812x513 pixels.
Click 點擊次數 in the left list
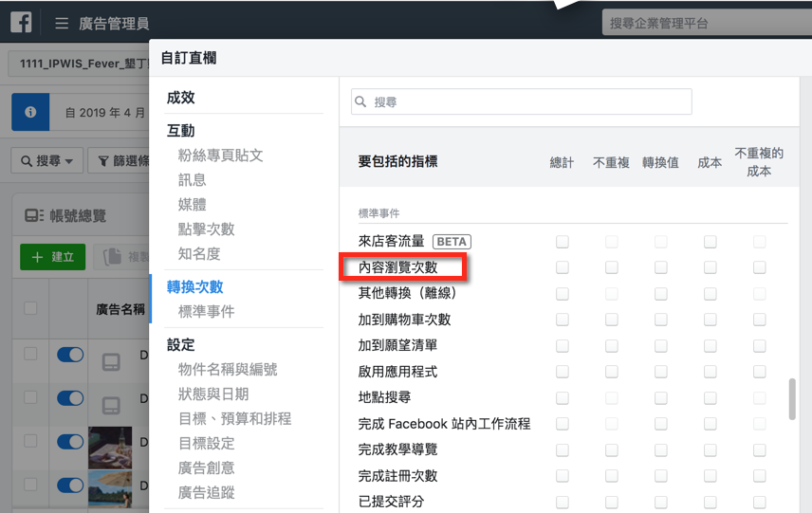[x=206, y=229]
